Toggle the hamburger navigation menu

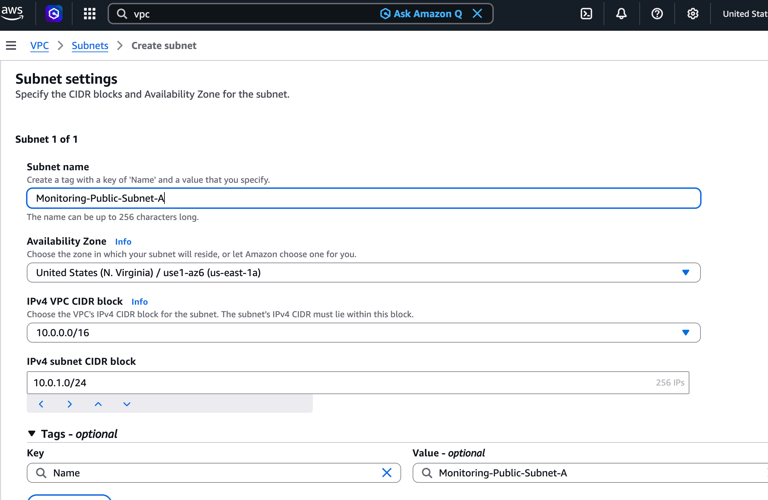click(11, 45)
